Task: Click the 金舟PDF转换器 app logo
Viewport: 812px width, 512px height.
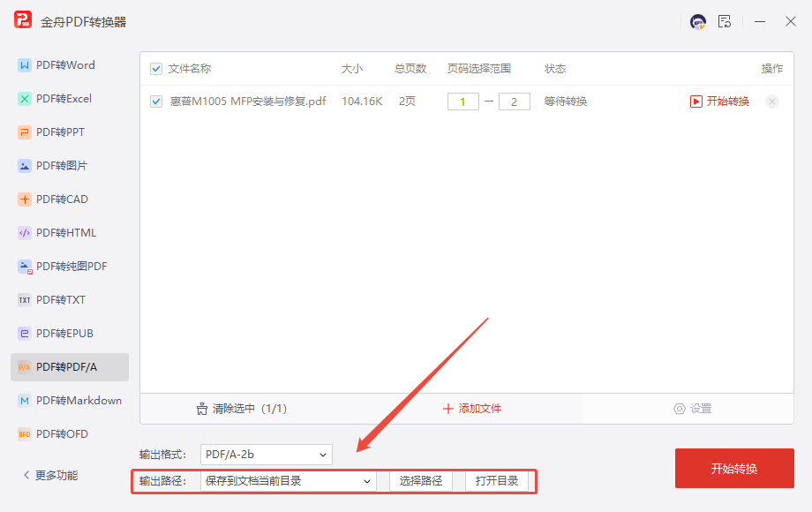Action: coord(23,20)
